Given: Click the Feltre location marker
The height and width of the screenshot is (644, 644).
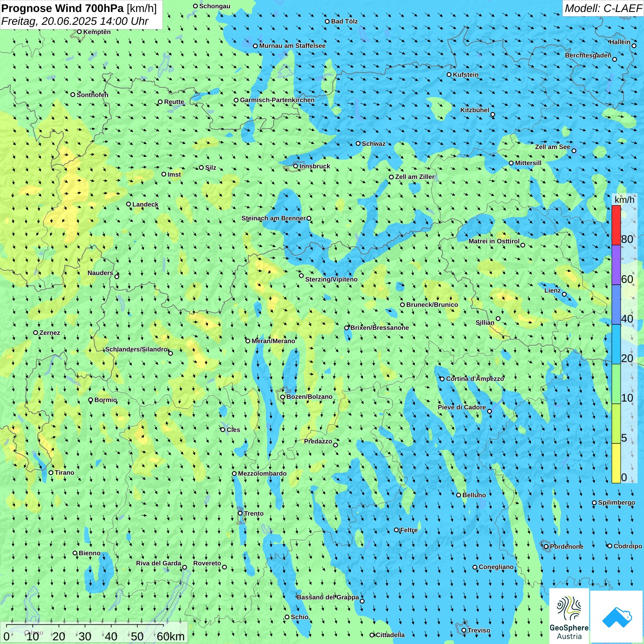Looking at the screenshot, I should (x=397, y=530).
